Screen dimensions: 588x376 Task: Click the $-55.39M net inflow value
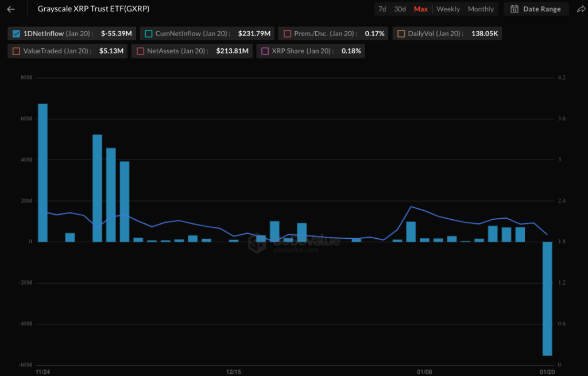[x=116, y=34]
